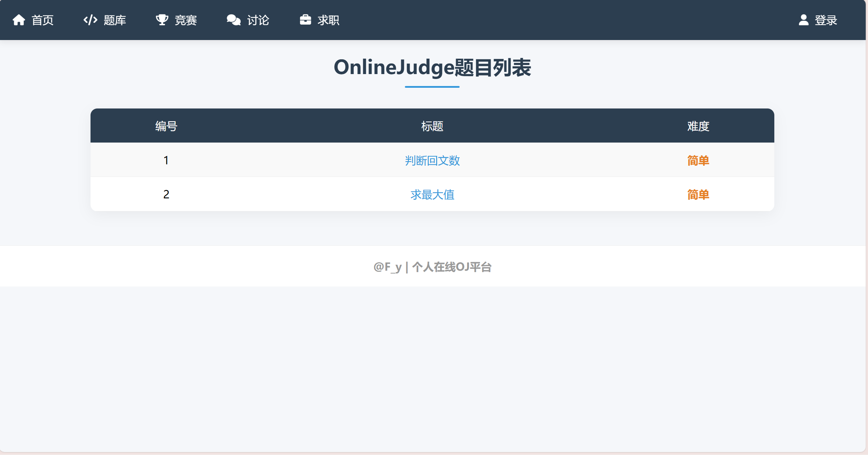Click the user profile icon
Viewport: 868px width, 455px height.
[x=803, y=20]
